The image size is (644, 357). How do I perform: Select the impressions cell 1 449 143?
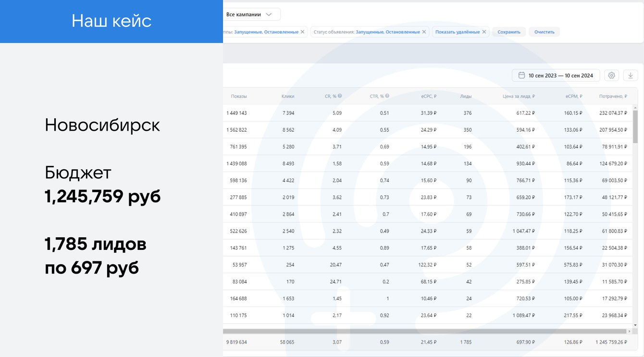tap(236, 113)
